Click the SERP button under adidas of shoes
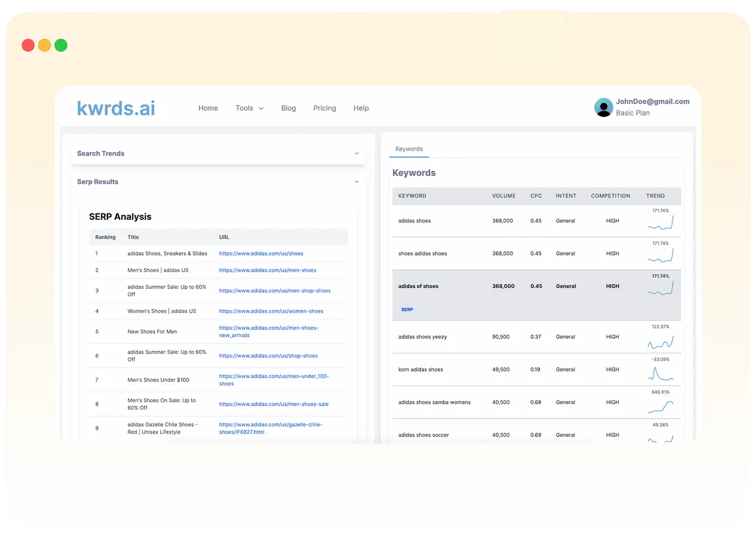This screenshot has height=540, width=756. (407, 309)
